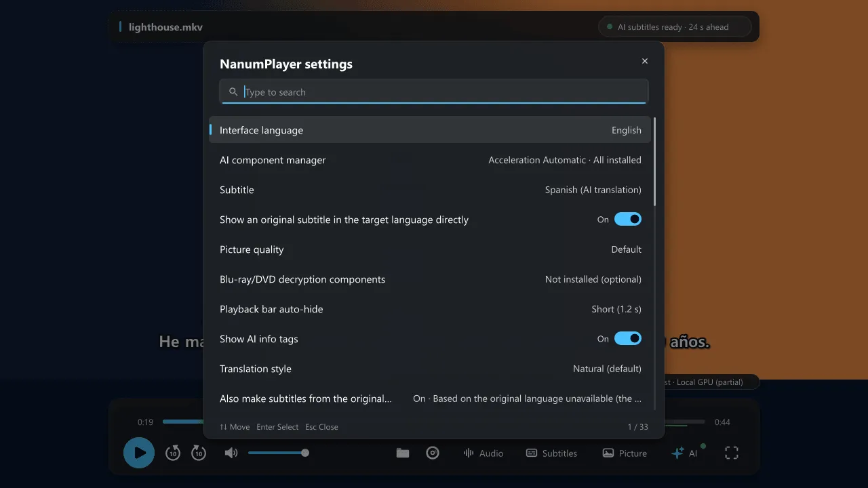Focus the Type to search field
Image resolution: width=868 pixels, height=488 pixels.
tap(434, 91)
